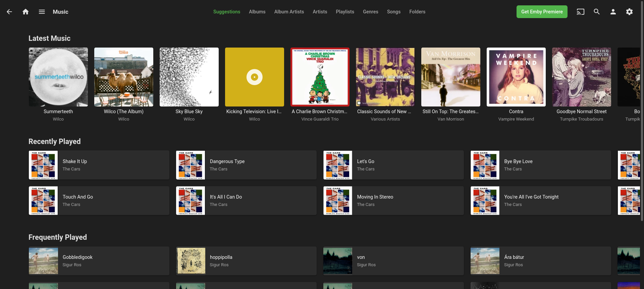Click the Vampire Weekend artist link
Viewport: 644px width, 289px height.
(516, 119)
